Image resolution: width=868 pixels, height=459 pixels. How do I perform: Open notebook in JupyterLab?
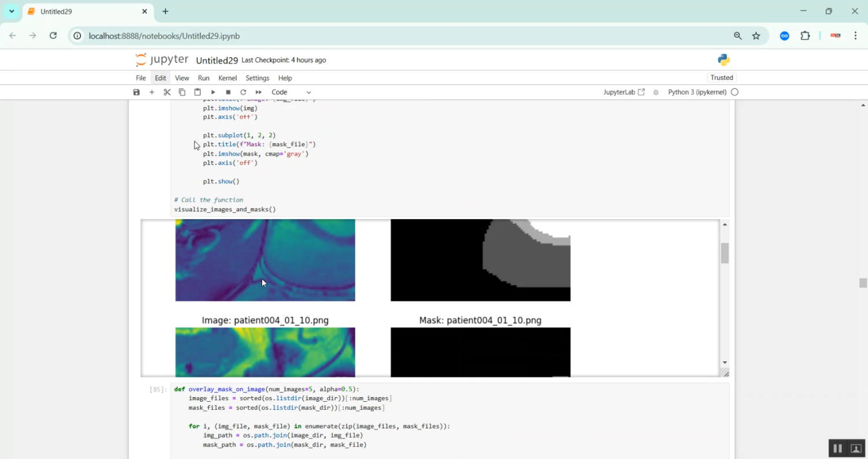pyautogui.click(x=624, y=92)
